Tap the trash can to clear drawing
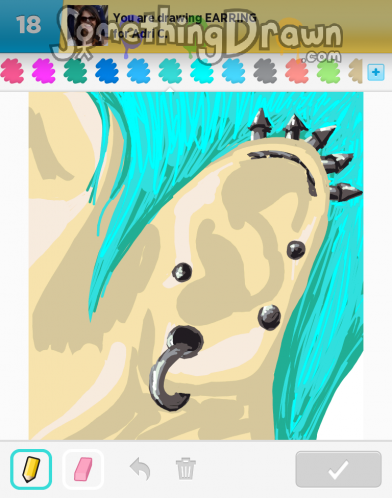 pyautogui.click(x=186, y=469)
